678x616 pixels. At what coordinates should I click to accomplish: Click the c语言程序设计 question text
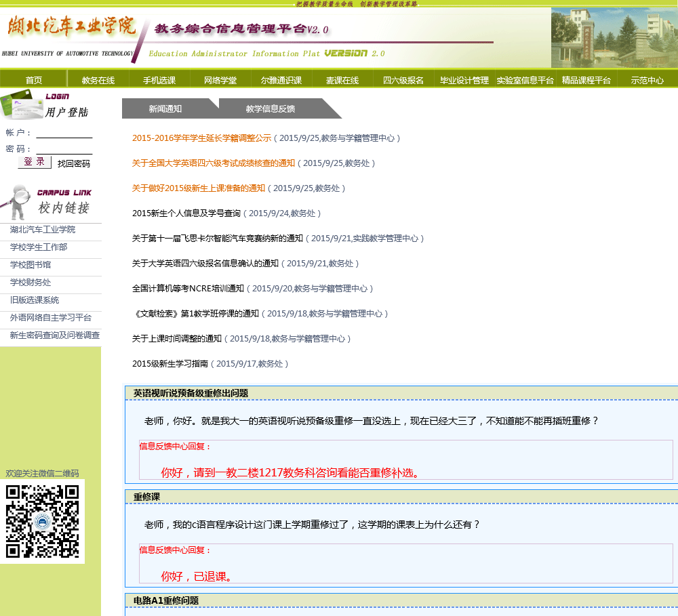(x=312, y=525)
